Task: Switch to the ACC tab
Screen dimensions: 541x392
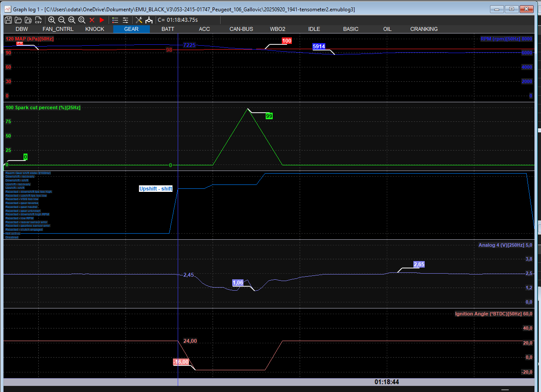Action: click(x=204, y=29)
